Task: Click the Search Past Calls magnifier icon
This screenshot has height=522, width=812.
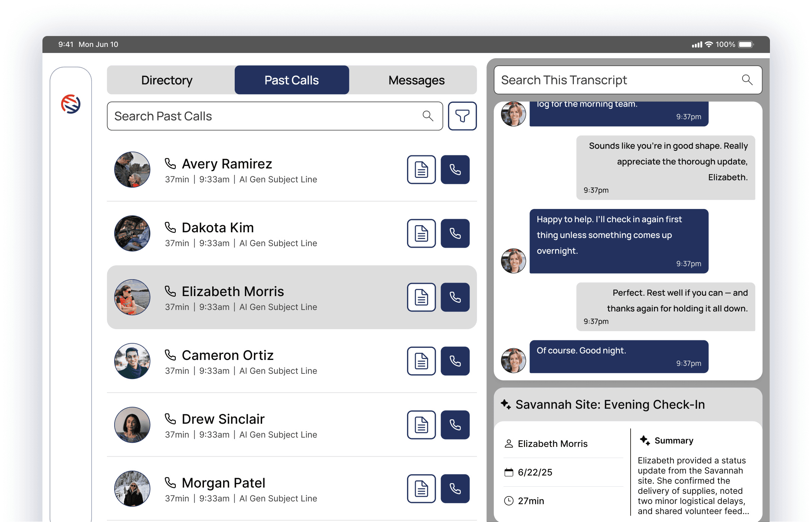Action: (428, 116)
